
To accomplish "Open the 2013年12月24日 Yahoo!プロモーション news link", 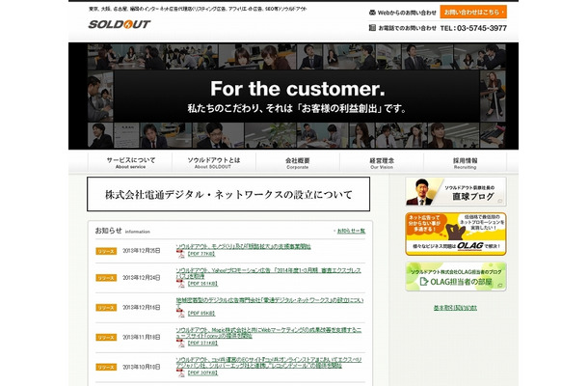I will [269, 273].
